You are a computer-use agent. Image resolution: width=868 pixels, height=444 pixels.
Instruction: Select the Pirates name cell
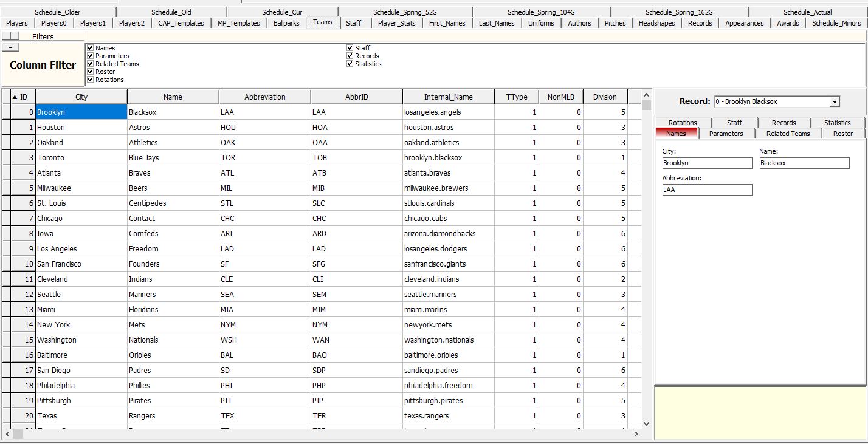point(173,401)
